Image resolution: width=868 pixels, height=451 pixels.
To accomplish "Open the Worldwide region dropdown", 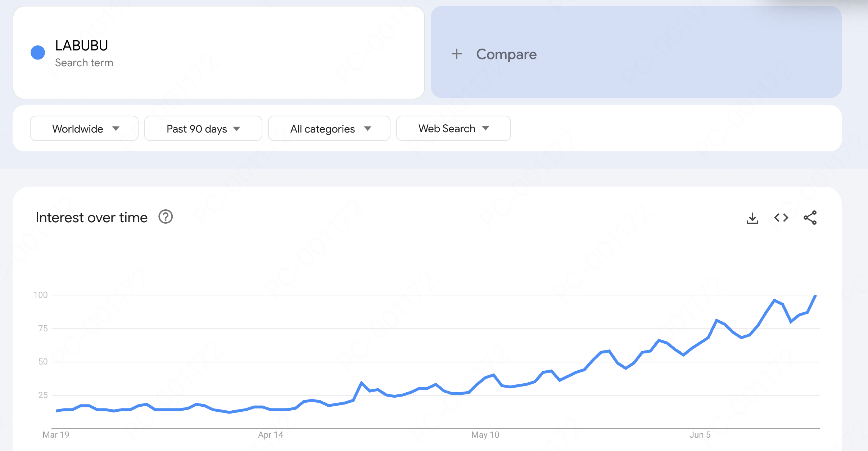I will (x=84, y=128).
